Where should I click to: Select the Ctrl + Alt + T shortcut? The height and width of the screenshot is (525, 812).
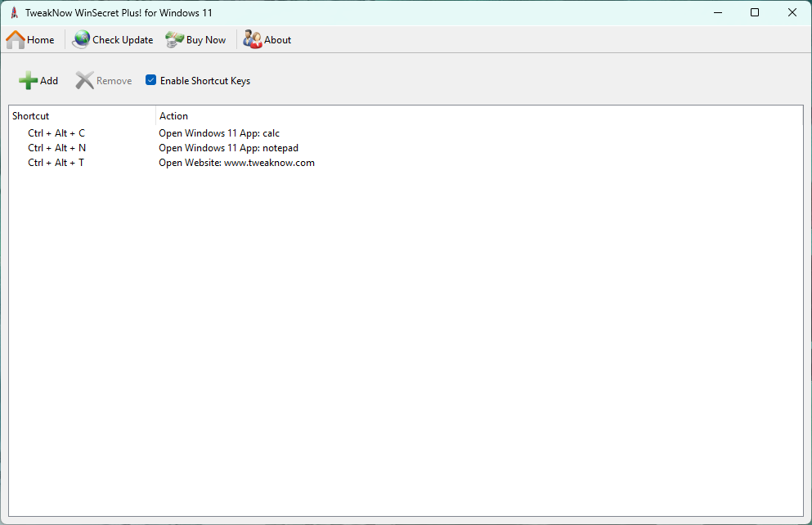(56, 163)
